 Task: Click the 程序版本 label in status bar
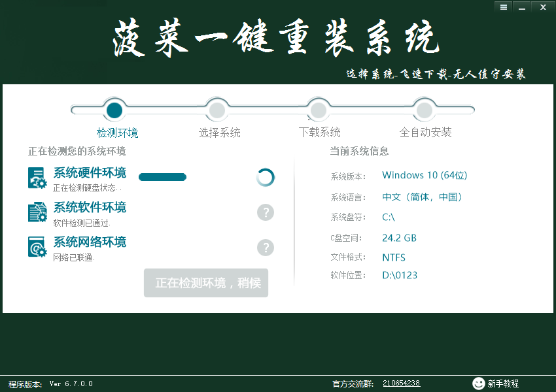(x=25, y=384)
